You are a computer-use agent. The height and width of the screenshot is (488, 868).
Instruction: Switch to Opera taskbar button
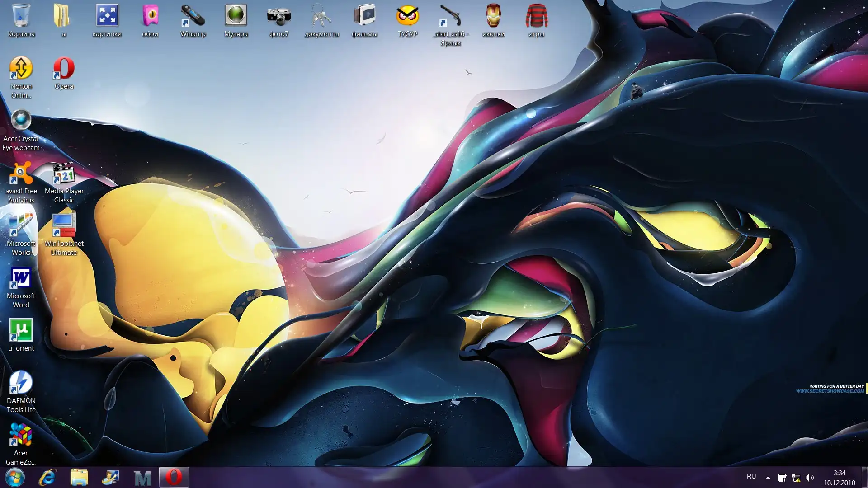point(174,477)
